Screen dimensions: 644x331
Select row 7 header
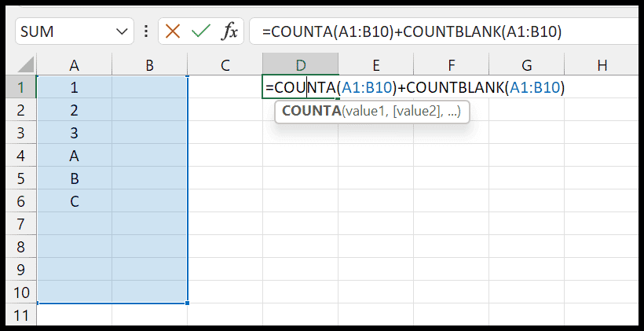pyautogui.click(x=21, y=224)
